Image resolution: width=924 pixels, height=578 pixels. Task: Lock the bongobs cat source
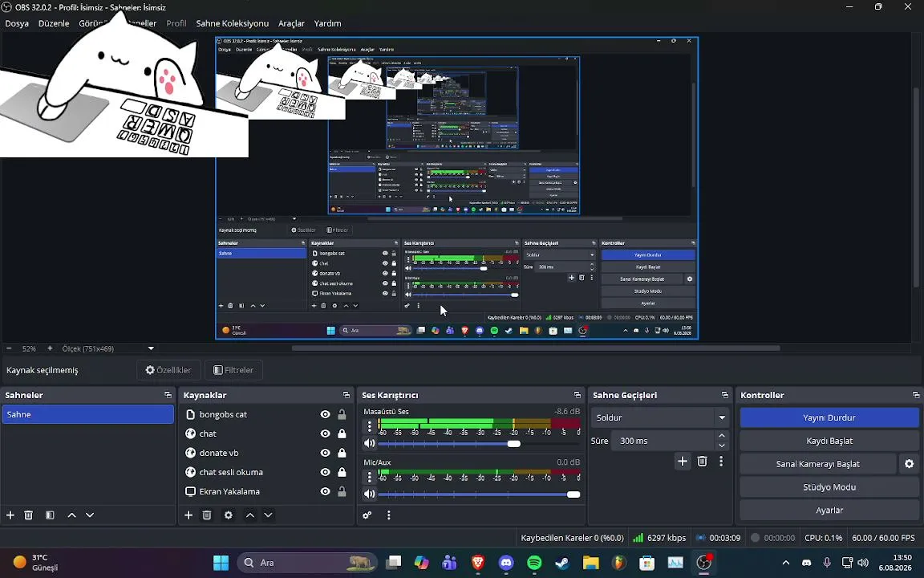[x=342, y=414]
